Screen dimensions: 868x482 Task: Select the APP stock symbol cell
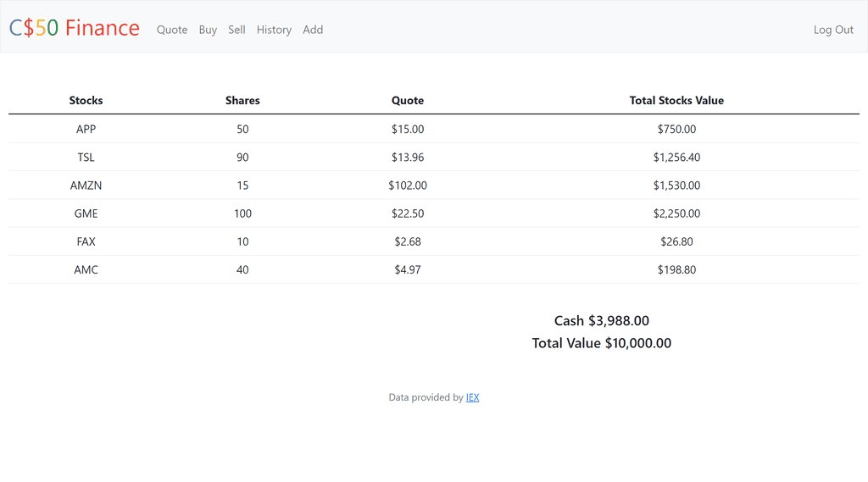(86, 129)
